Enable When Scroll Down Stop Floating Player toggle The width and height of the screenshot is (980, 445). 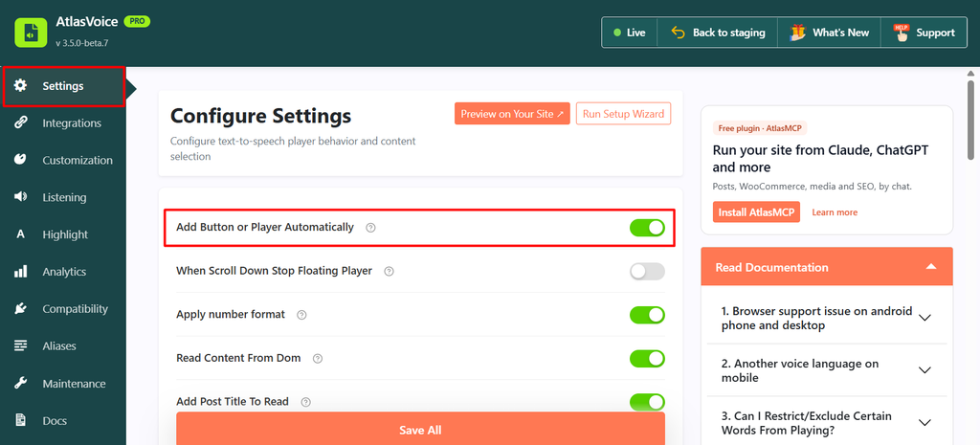click(647, 271)
